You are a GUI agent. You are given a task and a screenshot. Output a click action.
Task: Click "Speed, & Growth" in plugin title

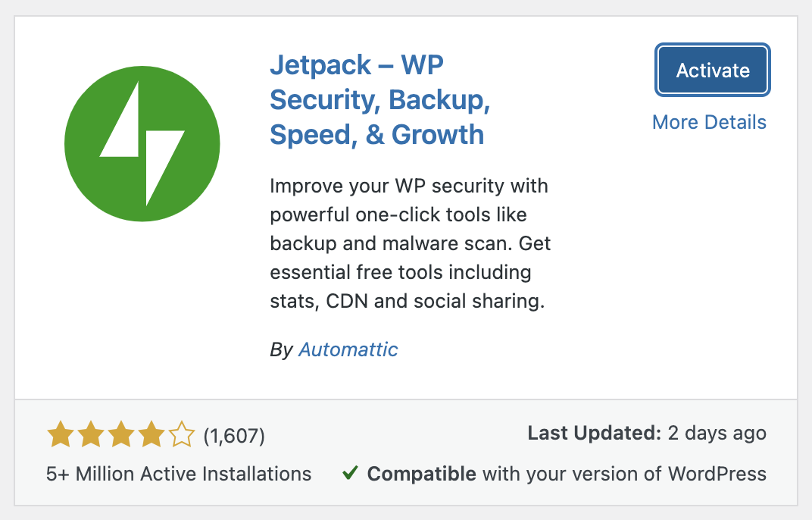pyautogui.click(x=376, y=134)
